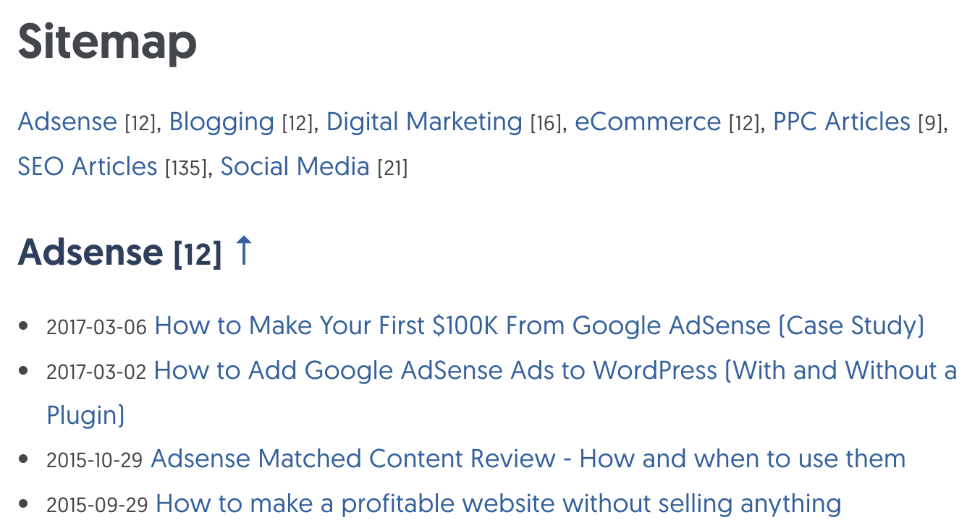Open the Adsense category link
This screenshot has width=980, height=528.
[67, 122]
